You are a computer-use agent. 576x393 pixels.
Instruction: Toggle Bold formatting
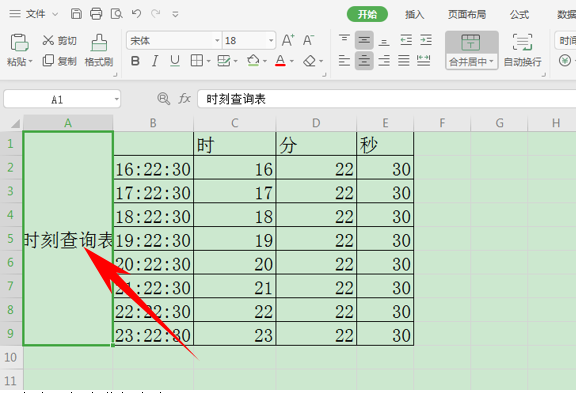pos(135,61)
